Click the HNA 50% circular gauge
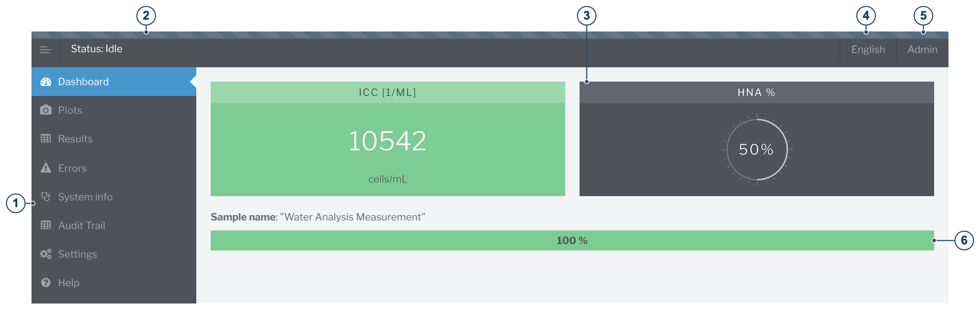This screenshot has height=335, width=980. pyautogui.click(x=757, y=150)
